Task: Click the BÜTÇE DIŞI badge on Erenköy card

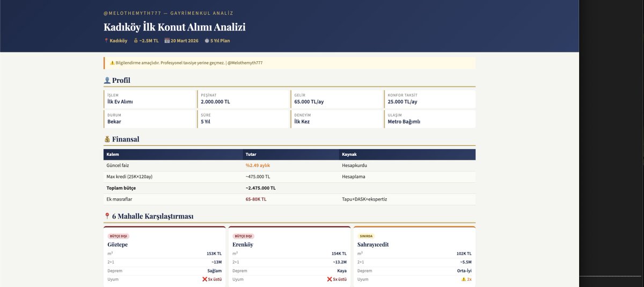Action: (x=244, y=236)
